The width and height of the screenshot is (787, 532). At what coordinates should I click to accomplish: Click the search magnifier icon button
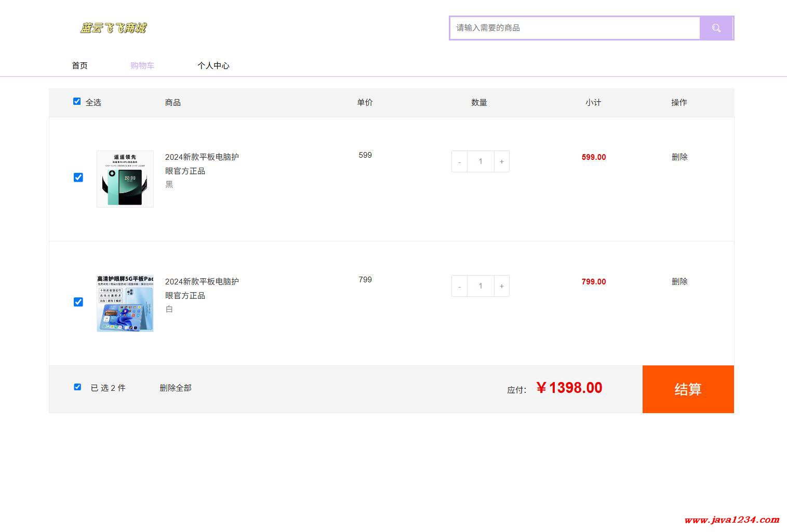[716, 28]
